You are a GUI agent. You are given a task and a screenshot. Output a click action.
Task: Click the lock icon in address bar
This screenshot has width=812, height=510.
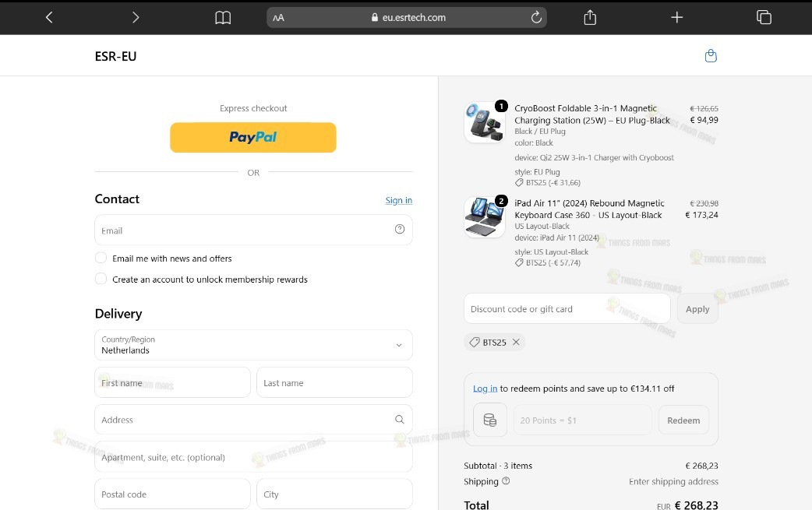pos(375,17)
